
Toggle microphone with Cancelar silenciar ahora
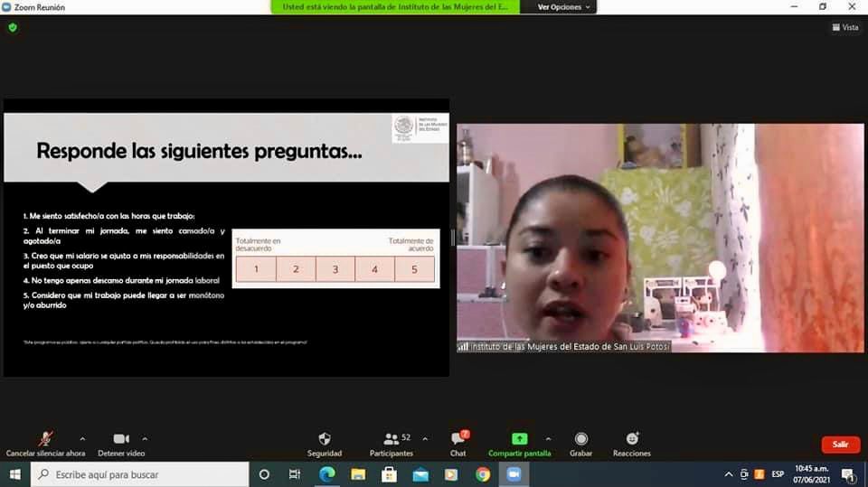tap(45, 439)
